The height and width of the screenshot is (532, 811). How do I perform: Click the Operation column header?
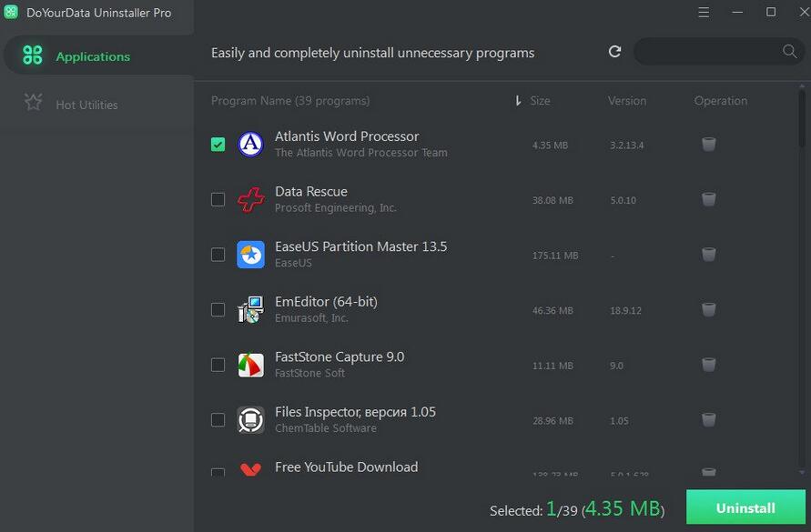tap(721, 101)
